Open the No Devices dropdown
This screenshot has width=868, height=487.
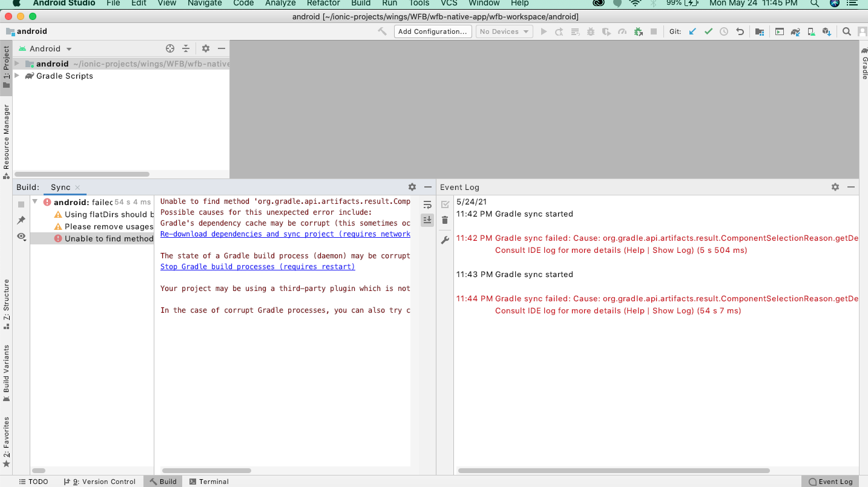pos(504,31)
